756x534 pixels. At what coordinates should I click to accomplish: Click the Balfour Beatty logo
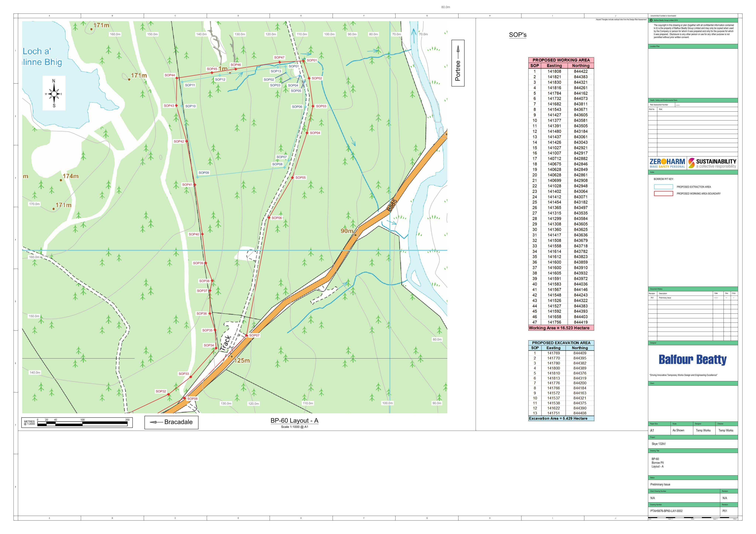[x=693, y=359]
